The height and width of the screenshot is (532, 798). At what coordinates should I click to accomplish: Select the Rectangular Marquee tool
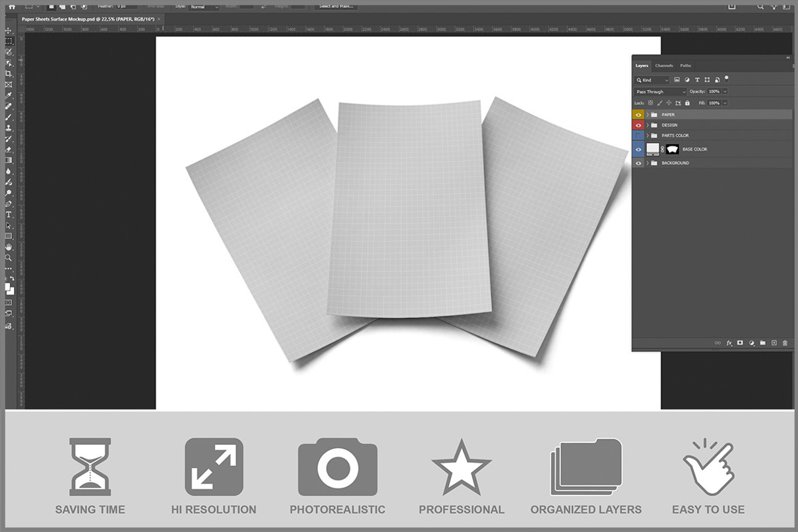[x=9, y=41]
